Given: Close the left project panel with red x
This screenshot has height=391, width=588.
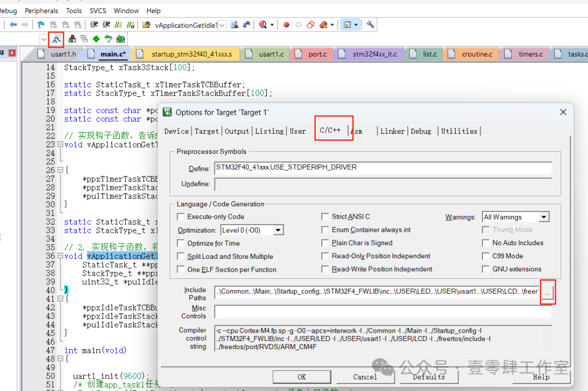Looking at the screenshot, I should 12,53.
